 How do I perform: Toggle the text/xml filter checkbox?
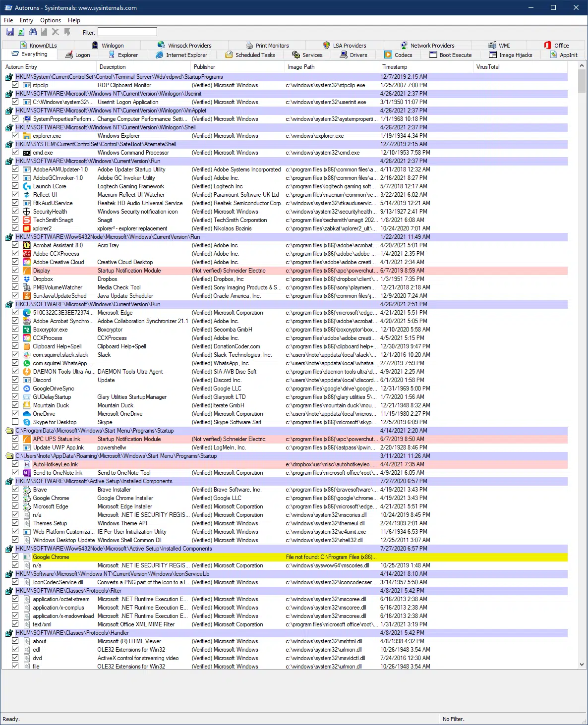tap(15, 624)
